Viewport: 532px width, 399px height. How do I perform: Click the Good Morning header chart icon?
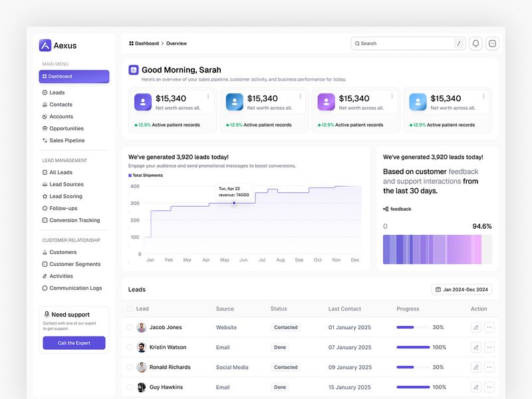pos(134,70)
